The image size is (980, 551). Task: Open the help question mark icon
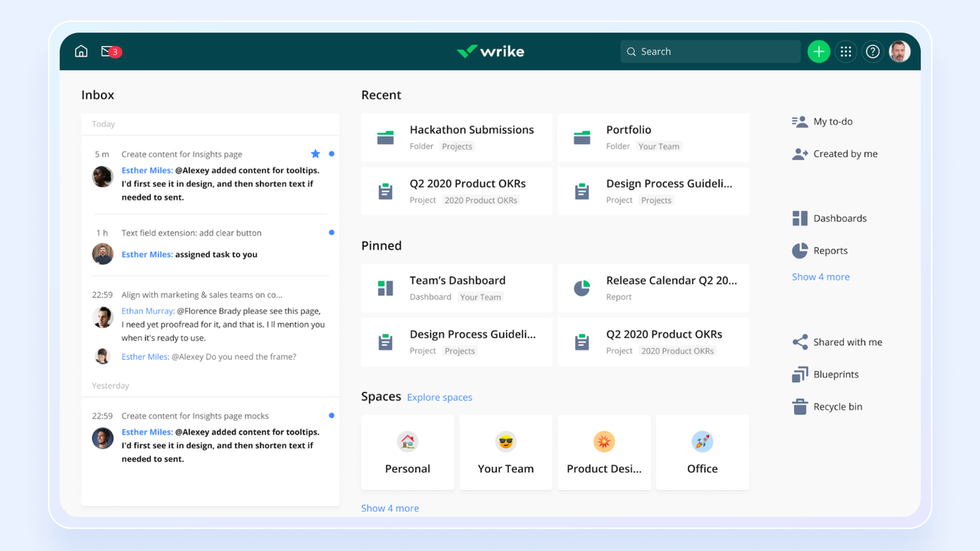click(x=873, y=51)
